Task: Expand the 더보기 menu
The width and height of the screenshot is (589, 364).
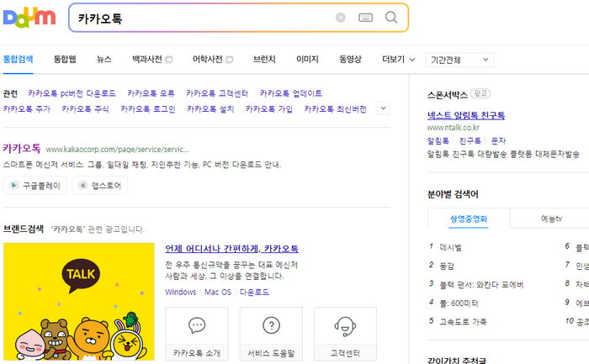Action: (x=398, y=60)
